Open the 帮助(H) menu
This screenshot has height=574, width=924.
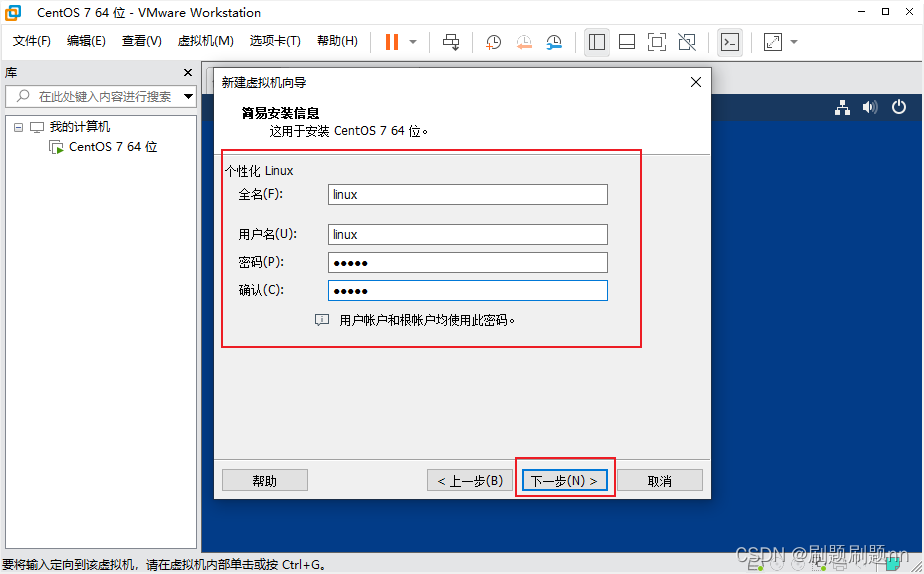tap(337, 41)
